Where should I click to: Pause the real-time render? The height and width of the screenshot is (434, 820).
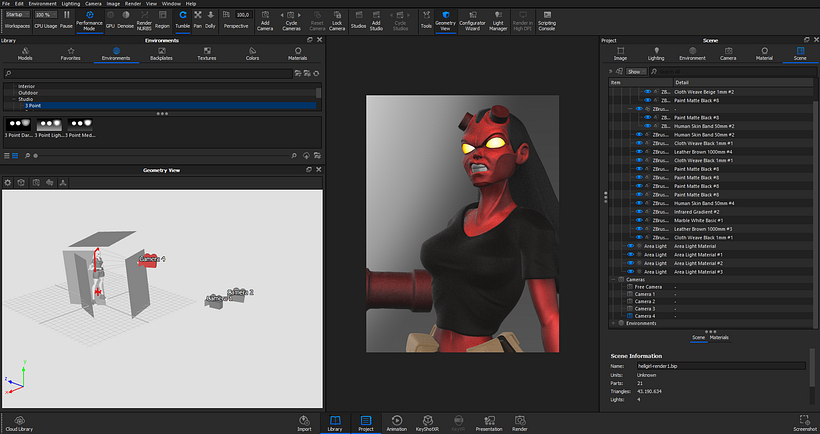(x=66, y=20)
